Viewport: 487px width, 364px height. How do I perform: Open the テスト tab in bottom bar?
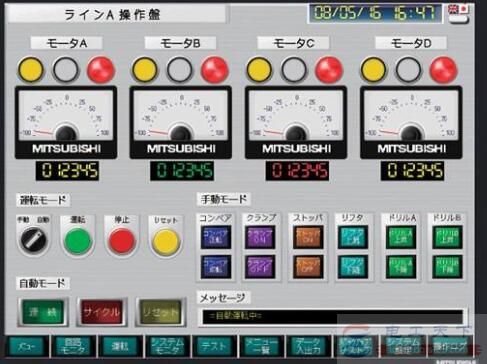[214, 347]
